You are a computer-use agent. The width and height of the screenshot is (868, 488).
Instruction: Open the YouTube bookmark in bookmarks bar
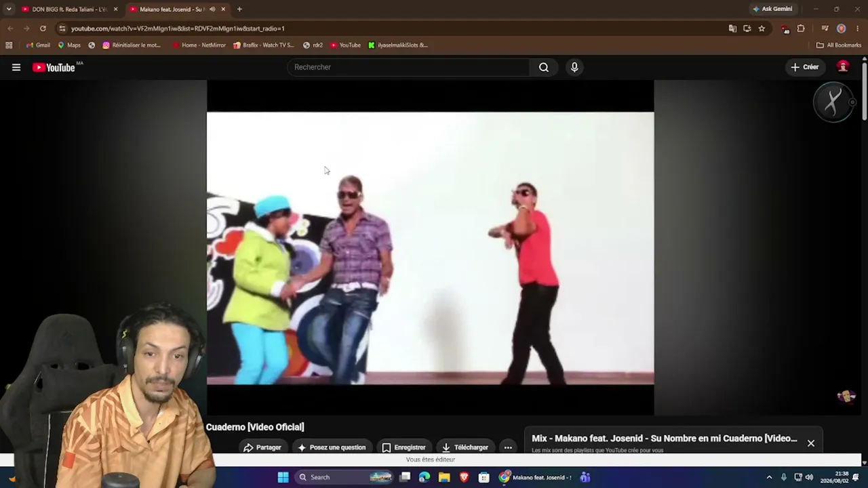pos(345,45)
